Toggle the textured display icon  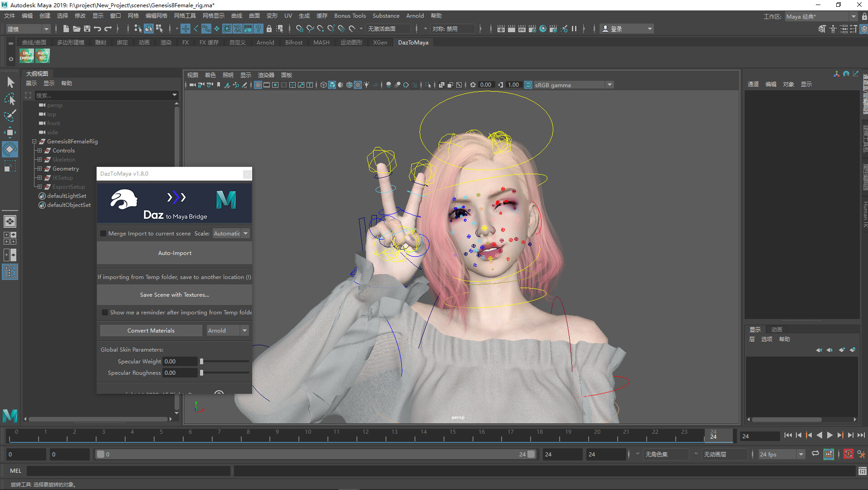tap(357, 85)
